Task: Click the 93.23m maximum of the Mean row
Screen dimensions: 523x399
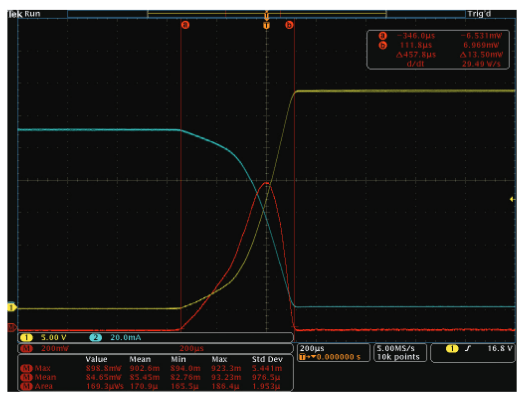Action: tap(226, 377)
